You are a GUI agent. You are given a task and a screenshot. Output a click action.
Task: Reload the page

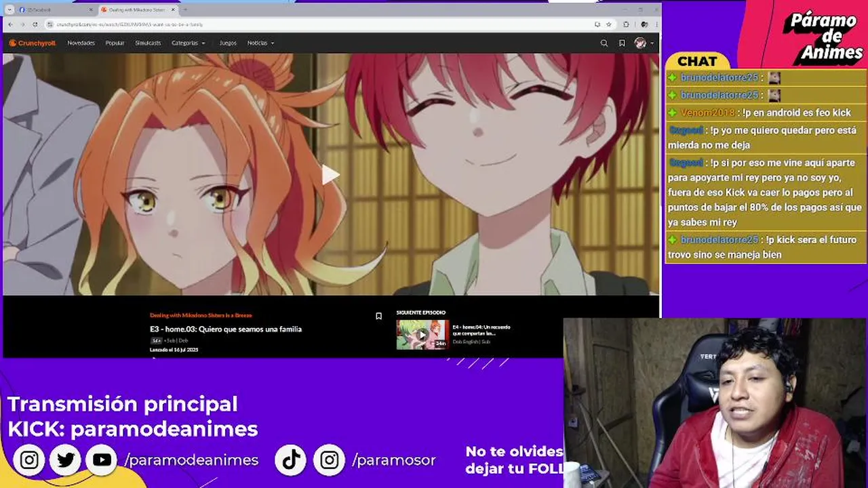pos(36,24)
